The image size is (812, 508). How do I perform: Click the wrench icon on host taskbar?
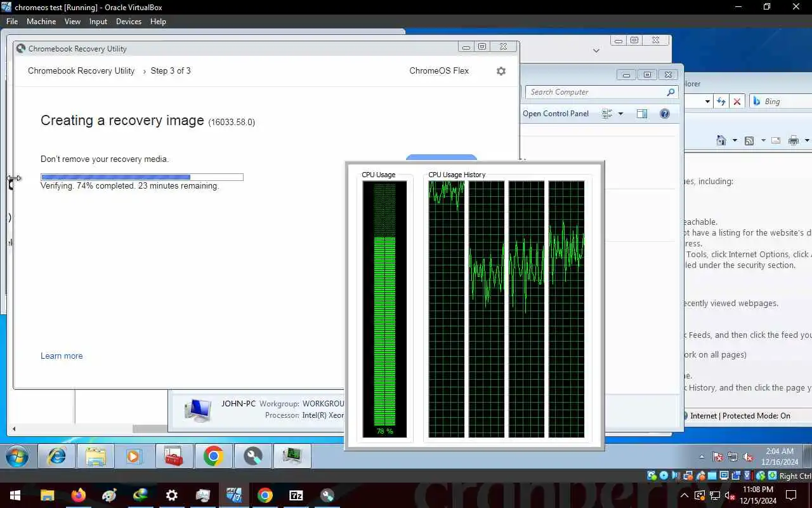click(327, 495)
